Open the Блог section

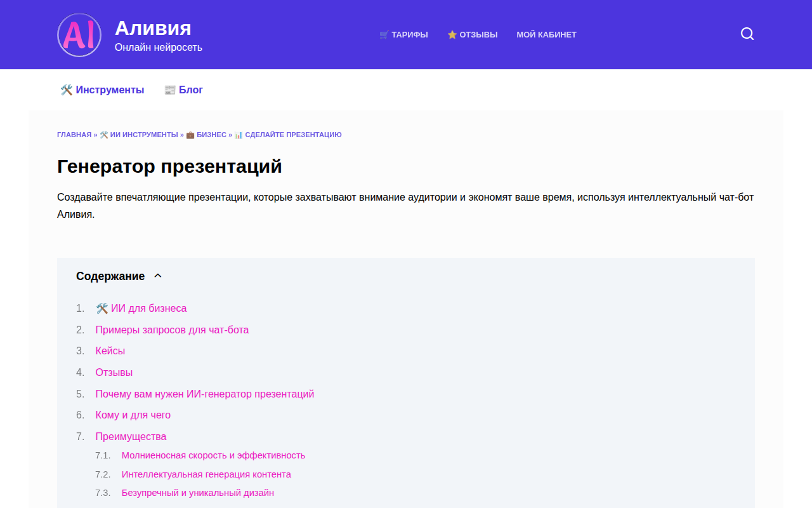pos(190,90)
